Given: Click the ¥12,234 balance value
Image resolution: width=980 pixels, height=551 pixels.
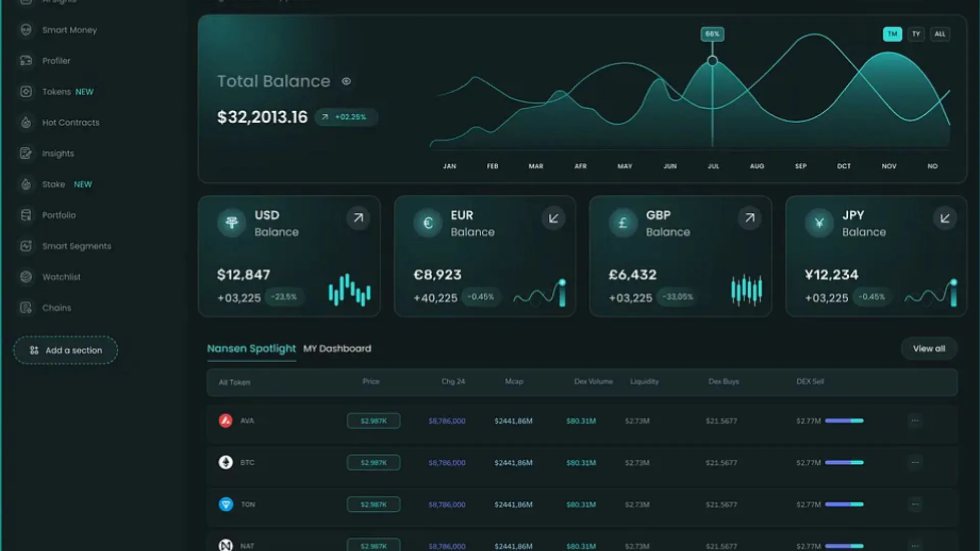Looking at the screenshot, I should point(831,274).
